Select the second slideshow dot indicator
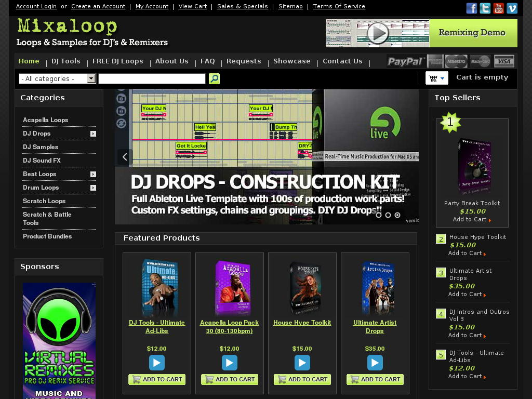 (x=388, y=215)
